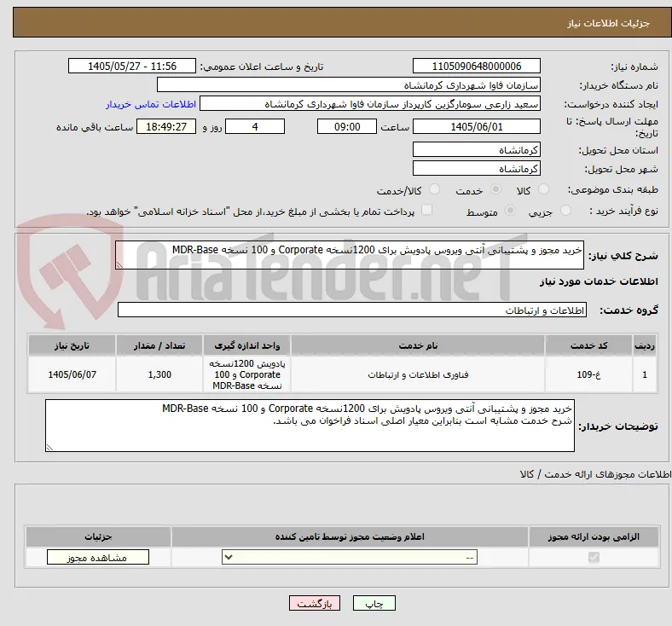Screen dimensions: 672x626
Task: Click the announcement date field 1405/05/27 - 11:56
Action: pos(132,66)
